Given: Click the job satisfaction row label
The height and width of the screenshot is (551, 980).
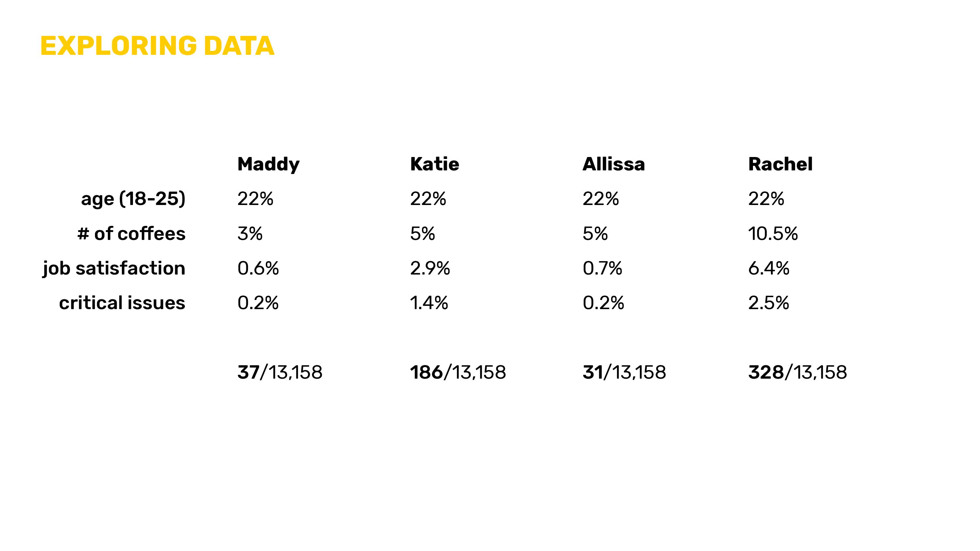Looking at the screenshot, I should (x=114, y=268).
